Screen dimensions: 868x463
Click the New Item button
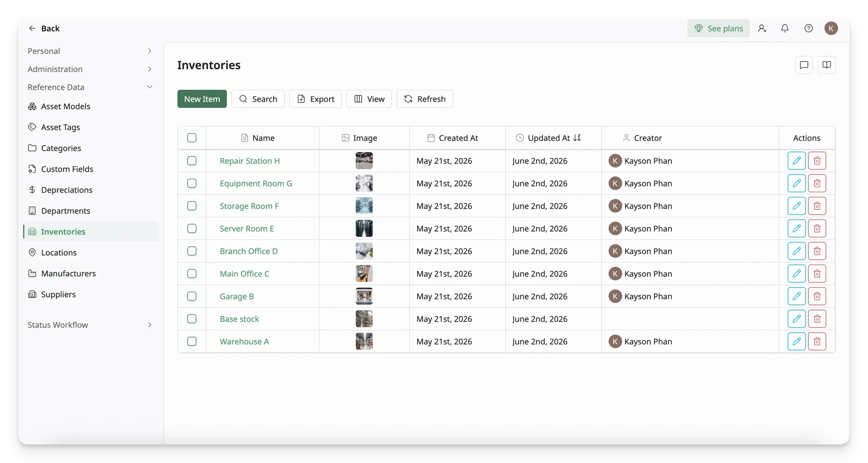pos(202,99)
